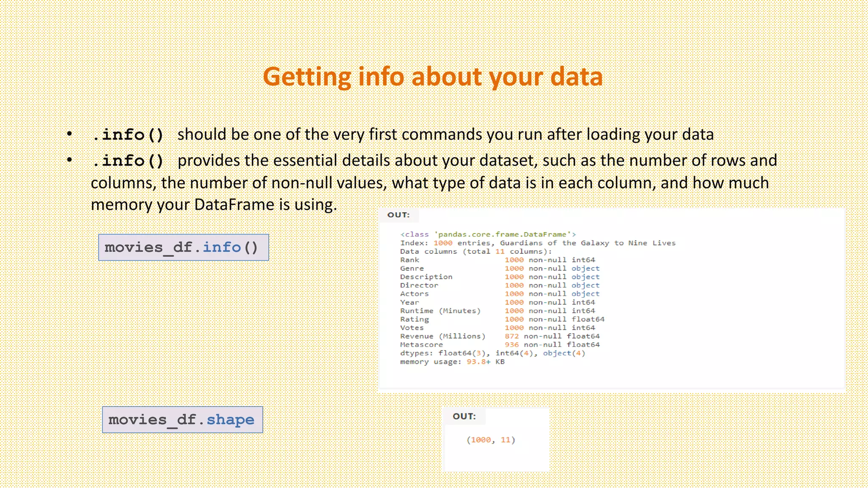
Task: Click the 'Year' column row
Action: pos(498,302)
